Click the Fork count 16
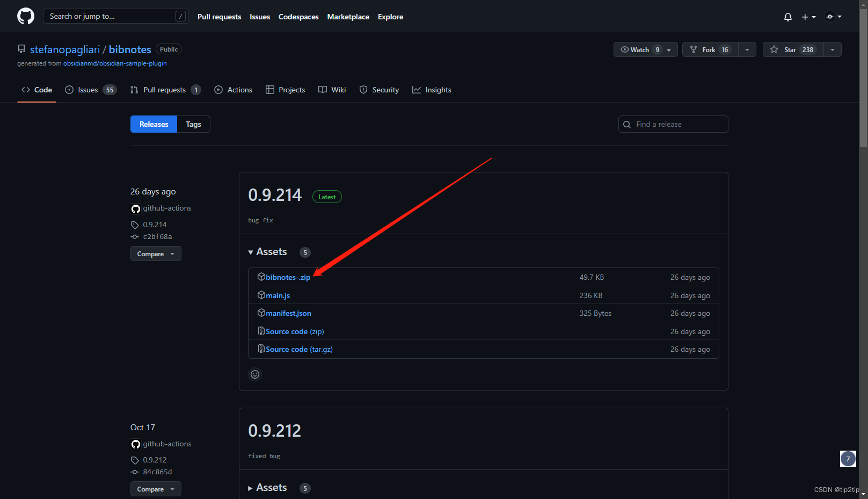 coord(725,49)
